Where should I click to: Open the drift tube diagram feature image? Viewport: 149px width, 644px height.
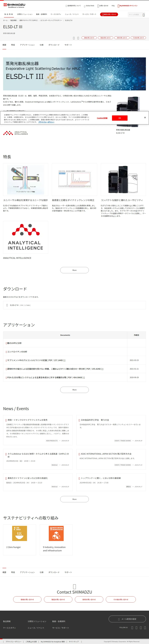25,179
